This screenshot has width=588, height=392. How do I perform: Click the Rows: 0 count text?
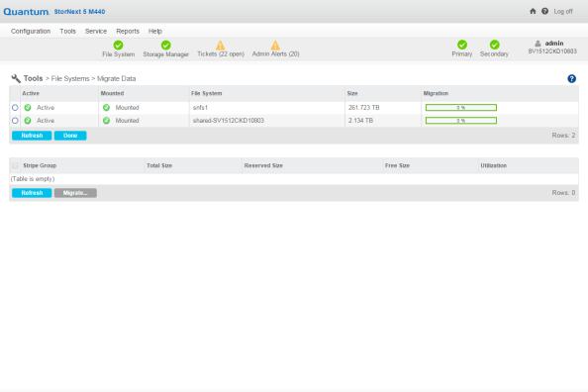tap(563, 193)
